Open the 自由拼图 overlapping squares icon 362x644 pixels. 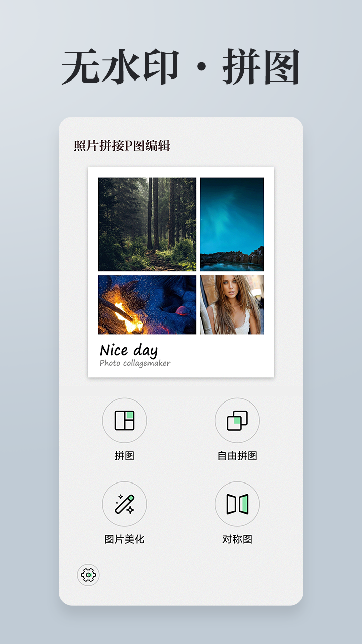237,420
